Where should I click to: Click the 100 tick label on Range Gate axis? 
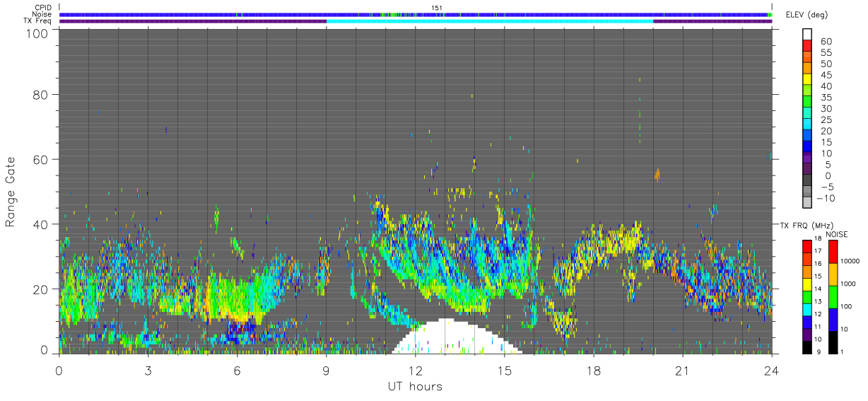pyautogui.click(x=35, y=32)
